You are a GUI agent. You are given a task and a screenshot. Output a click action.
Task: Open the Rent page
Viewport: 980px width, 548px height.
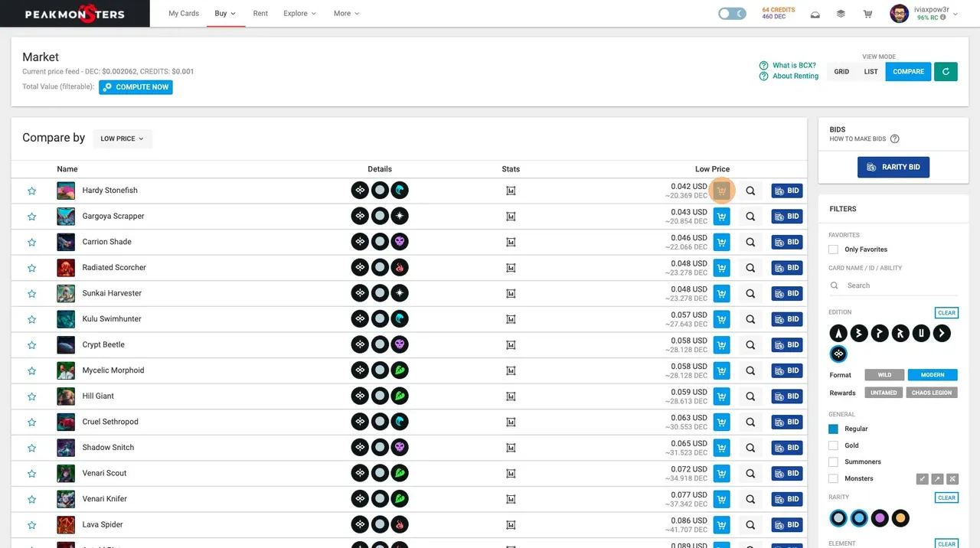pyautogui.click(x=260, y=14)
